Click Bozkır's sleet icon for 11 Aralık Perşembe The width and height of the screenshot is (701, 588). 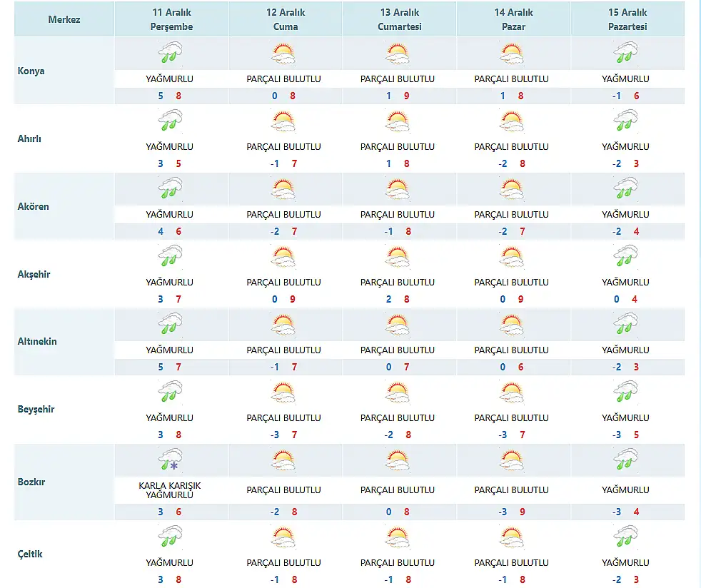[170, 461]
